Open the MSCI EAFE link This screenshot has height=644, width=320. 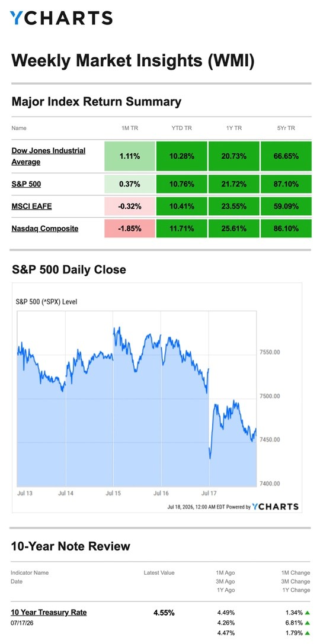(x=31, y=206)
